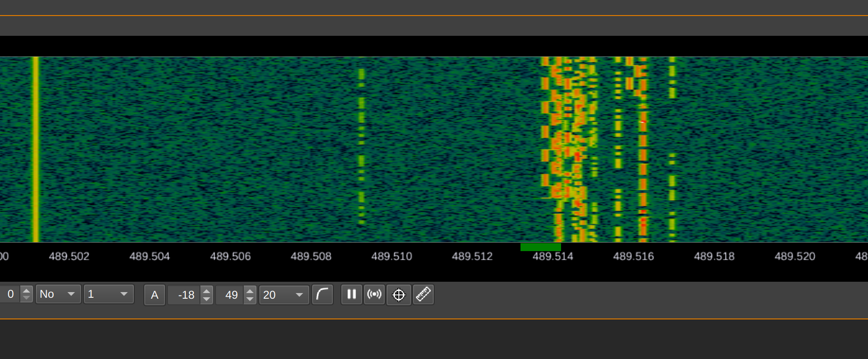This screenshot has width=868, height=359.
Task: Click the up arrow of the 0 spinbox
Action: point(26,291)
